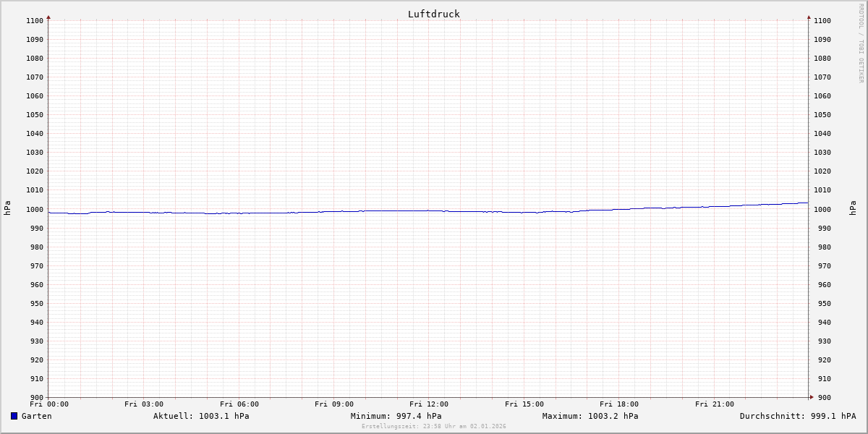This screenshot has height=434, width=868.
Task: Select the Maximum 1003.2 hPa value
Action: click(590, 416)
